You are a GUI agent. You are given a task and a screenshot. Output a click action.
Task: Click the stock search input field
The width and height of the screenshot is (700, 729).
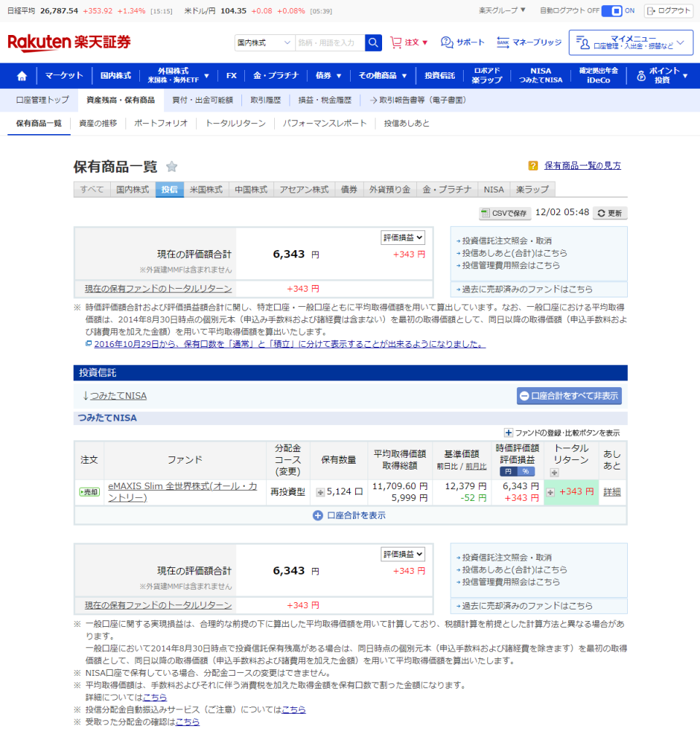(x=330, y=43)
